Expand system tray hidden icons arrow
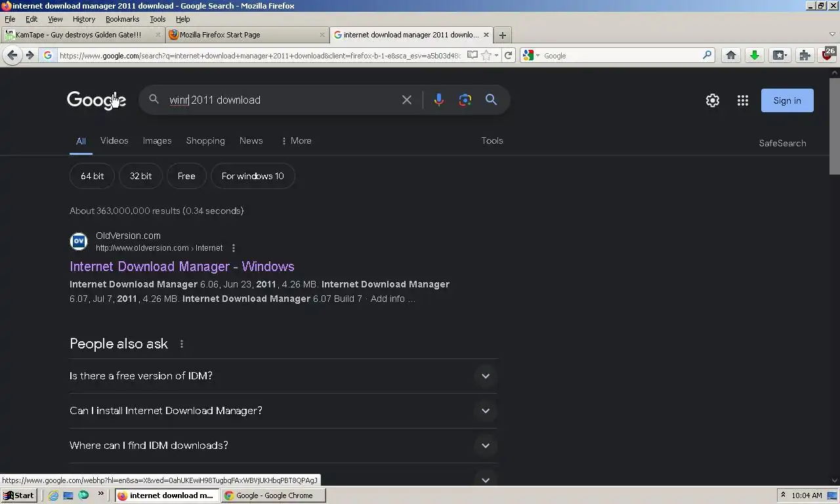840x504 pixels. click(782, 495)
